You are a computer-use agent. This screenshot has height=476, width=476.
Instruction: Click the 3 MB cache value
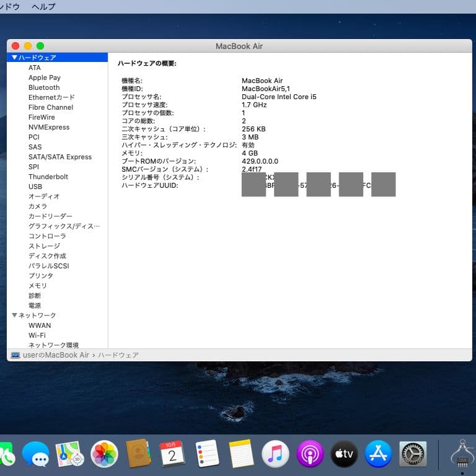click(x=250, y=137)
